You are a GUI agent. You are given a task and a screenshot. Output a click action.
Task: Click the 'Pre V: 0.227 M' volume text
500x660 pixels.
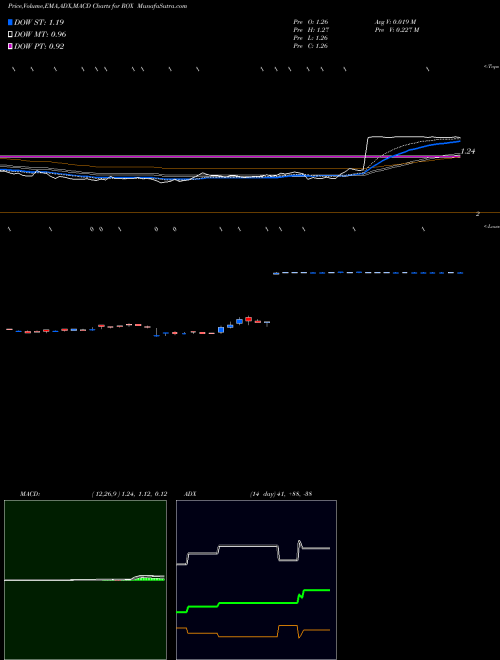coord(396,30)
